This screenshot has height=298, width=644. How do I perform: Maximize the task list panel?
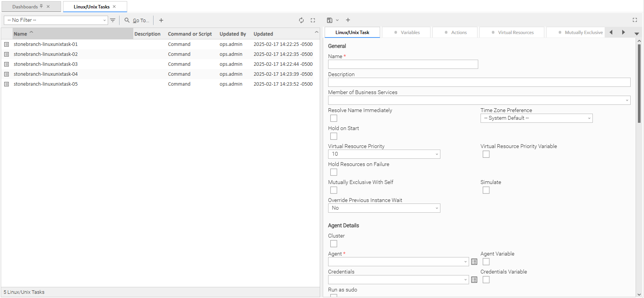coord(313,20)
